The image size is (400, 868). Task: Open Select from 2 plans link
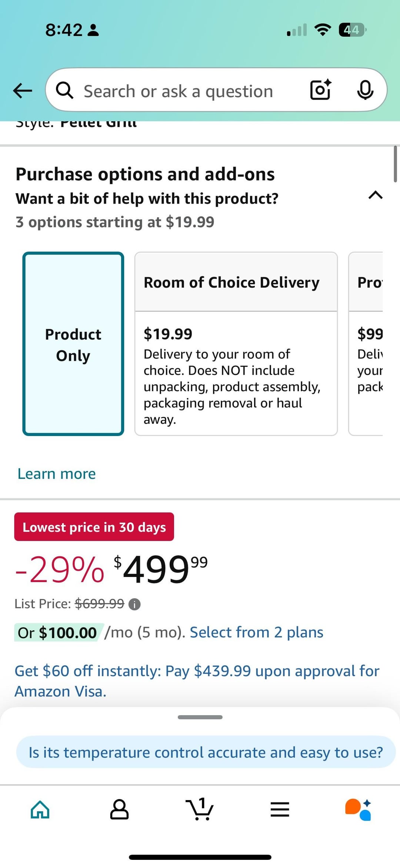click(x=256, y=632)
